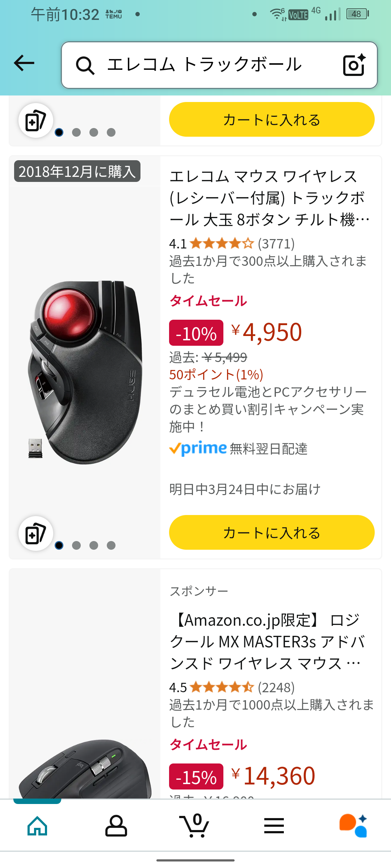This screenshot has width=391, height=868.
Task: Open the Rufus AI assistant icon
Action: click(x=353, y=826)
